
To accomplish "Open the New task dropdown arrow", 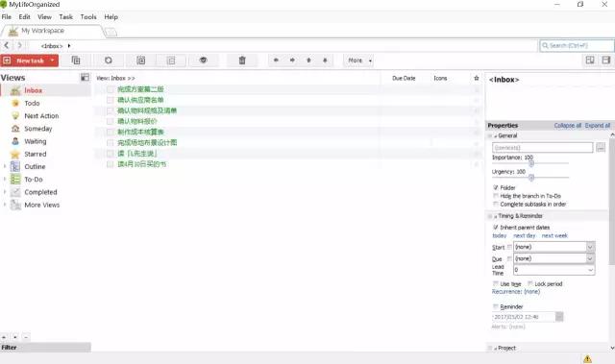I will [x=53, y=61].
